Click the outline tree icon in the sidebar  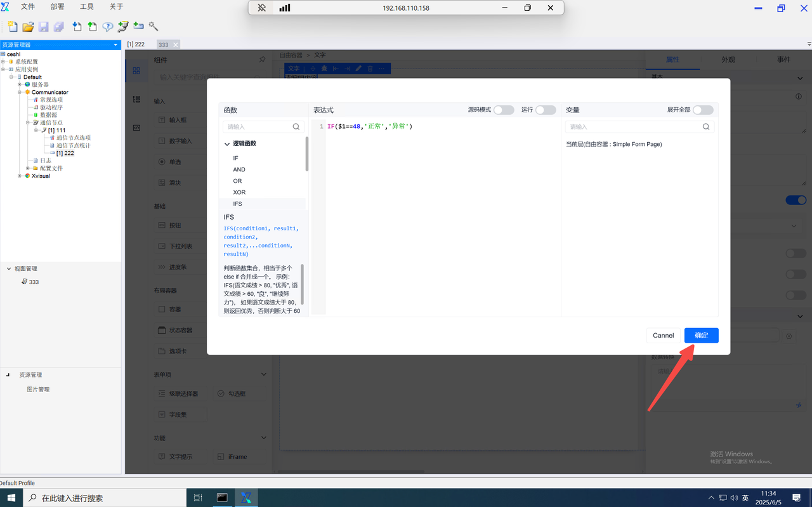pyautogui.click(x=136, y=100)
